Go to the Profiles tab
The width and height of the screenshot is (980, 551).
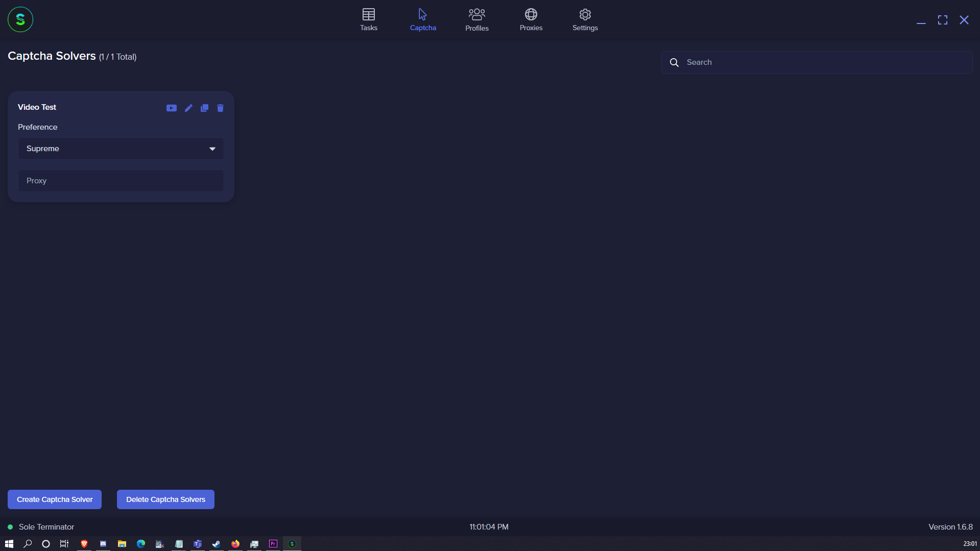pyautogui.click(x=476, y=19)
